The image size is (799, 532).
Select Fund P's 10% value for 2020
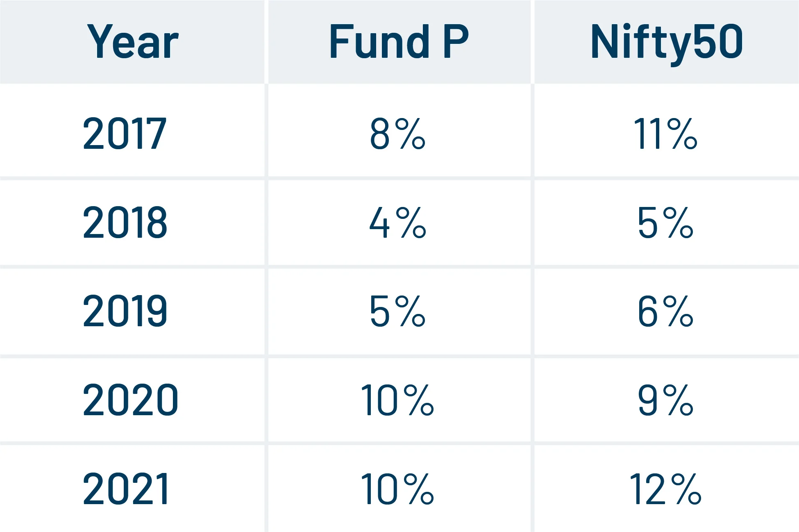coord(397,400)
